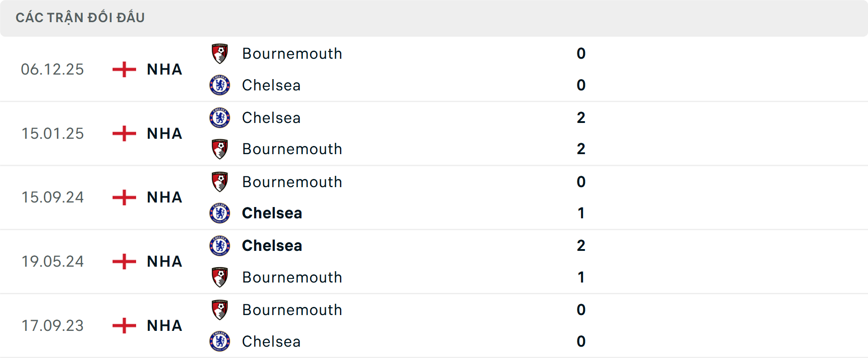The width and height of the screenshot is (868, 358).
Task: Click the Bournemouth club crest in the top row
Action: point(220,53)
